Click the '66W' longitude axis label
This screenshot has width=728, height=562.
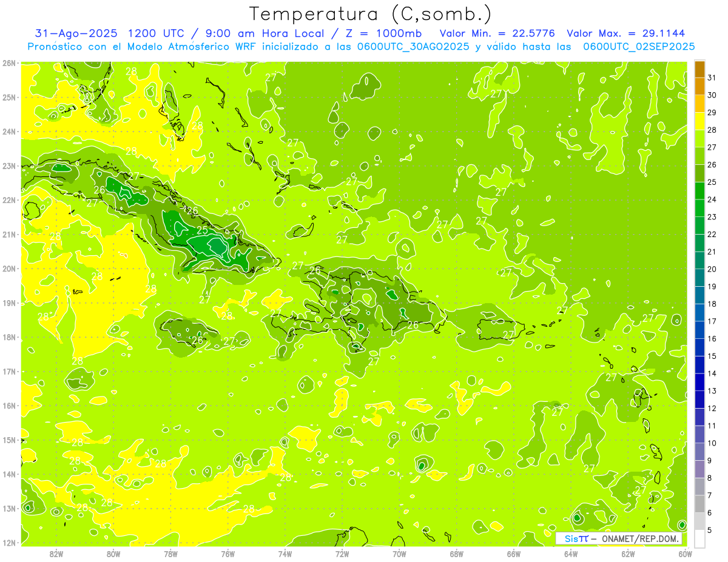(x=514, y=554)
